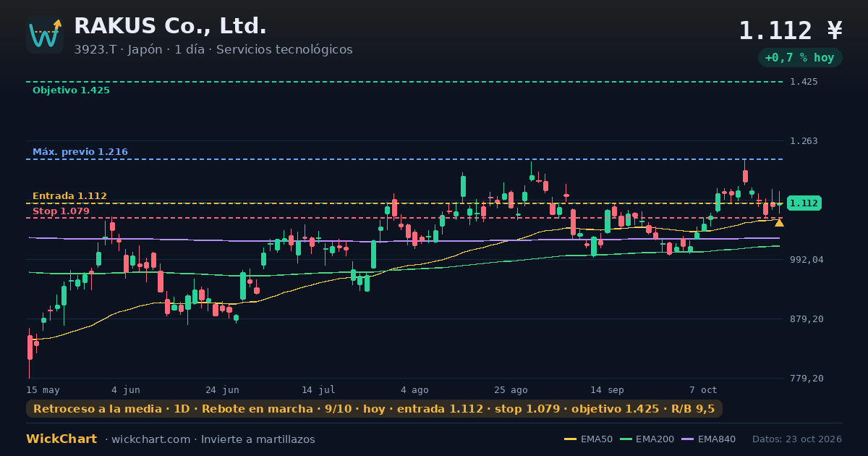868x456 pixels.
Task: Open the "wickchart.com · Invierte a martillazos" footer text
Action: (x=213, y=439)
